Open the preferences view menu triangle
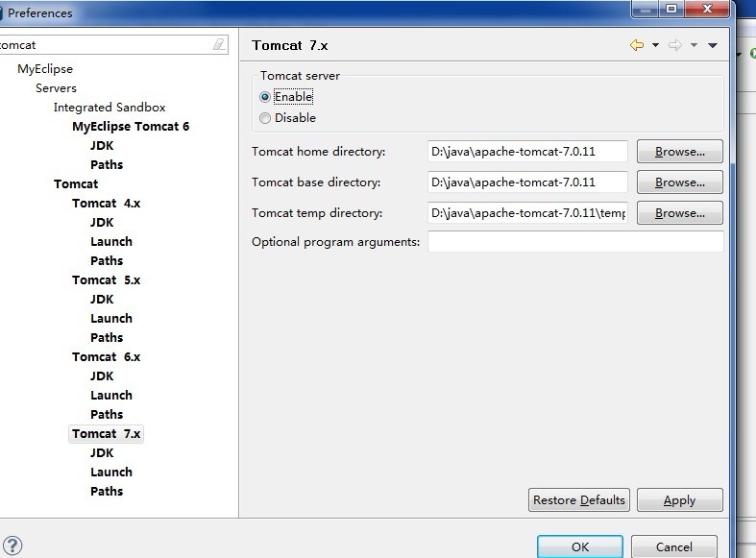Screen dimensions: 756x558 pyautogui.click(x=713, y=45)
